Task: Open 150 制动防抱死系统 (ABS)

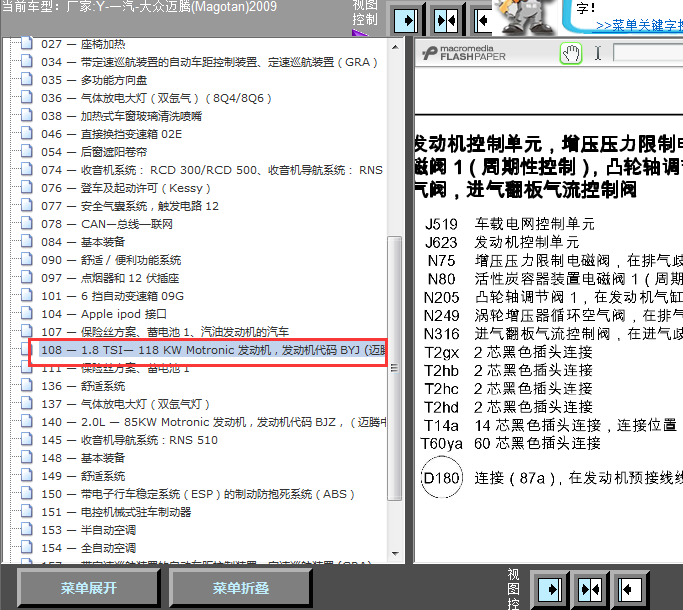Action: pos(198,494)
